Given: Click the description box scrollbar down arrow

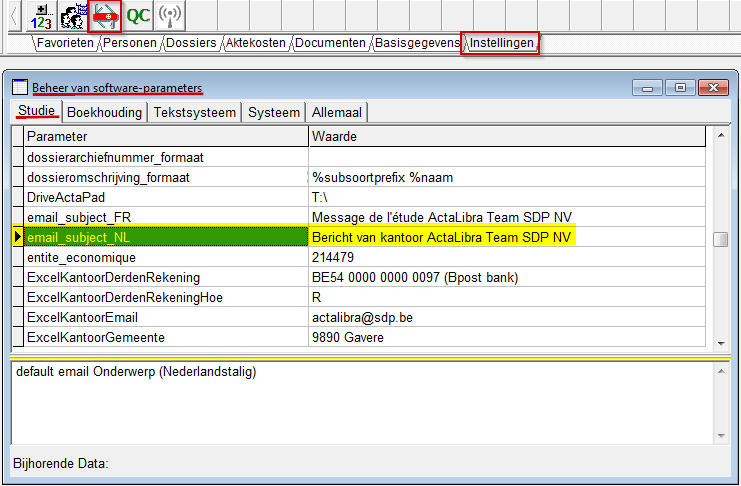Looking at the screenshot, I should tap(721, 436).
